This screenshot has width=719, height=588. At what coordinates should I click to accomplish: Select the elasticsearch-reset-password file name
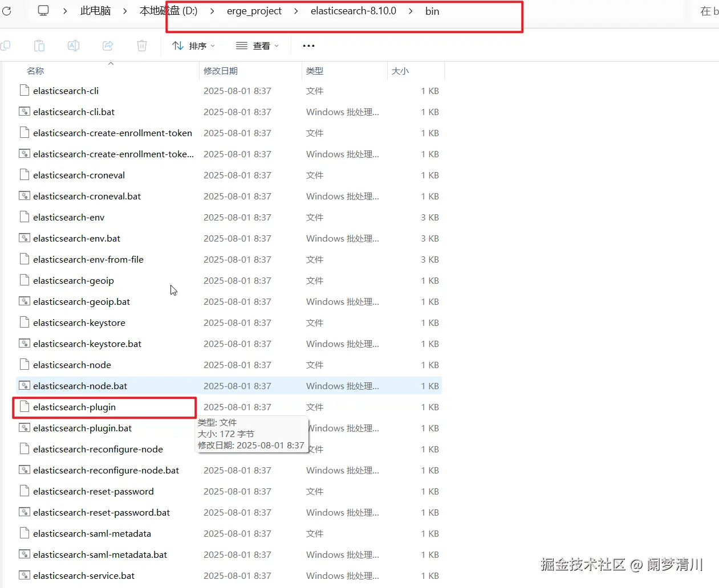(94, 491)
